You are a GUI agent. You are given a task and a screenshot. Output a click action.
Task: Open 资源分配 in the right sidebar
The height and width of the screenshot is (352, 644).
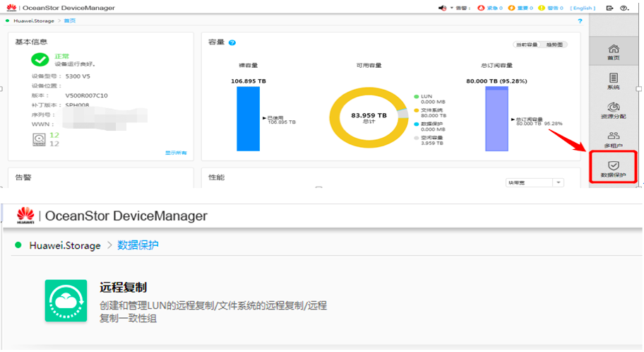click(x=613, y=110)
